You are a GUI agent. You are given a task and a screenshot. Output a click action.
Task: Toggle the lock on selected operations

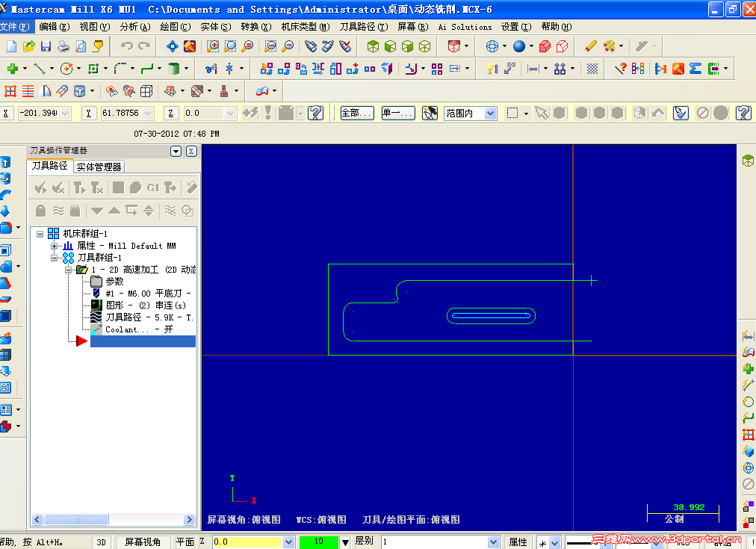tap(40, 211)
